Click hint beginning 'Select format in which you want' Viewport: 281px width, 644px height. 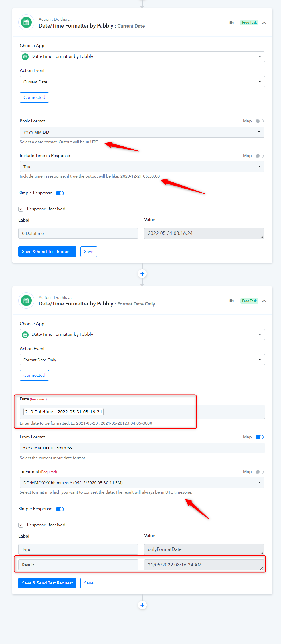click(106, 492)
